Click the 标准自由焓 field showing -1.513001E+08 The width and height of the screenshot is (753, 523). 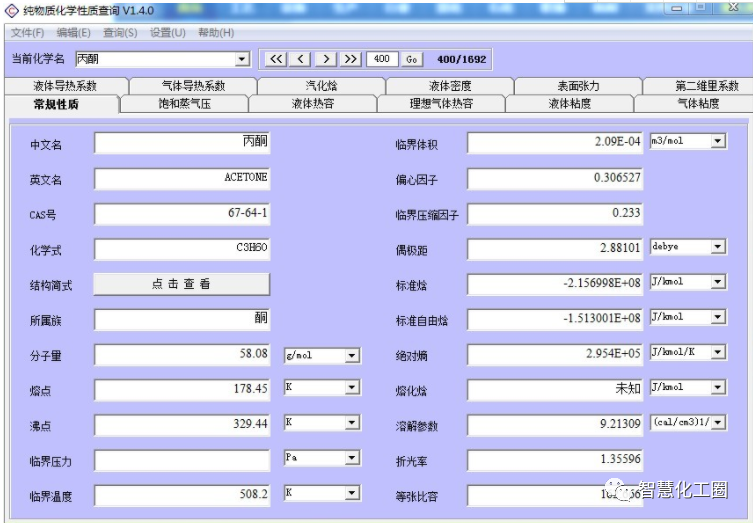click(555, 319)
